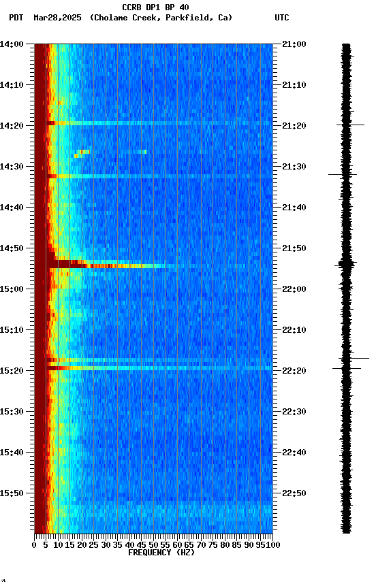Click the horizontal event band near 14:32 PDT

pos(159,176)
